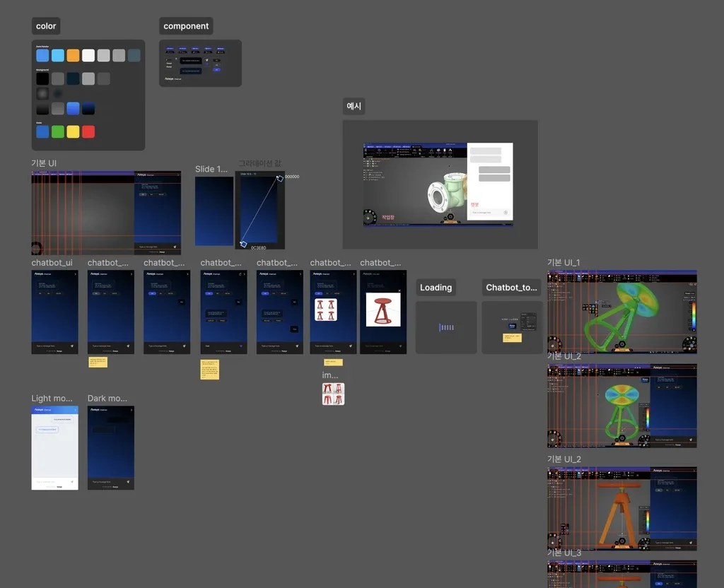Select the "Loading" section label
The width and height of the screenshot is (724, 588).
click(x=436, y=288)
